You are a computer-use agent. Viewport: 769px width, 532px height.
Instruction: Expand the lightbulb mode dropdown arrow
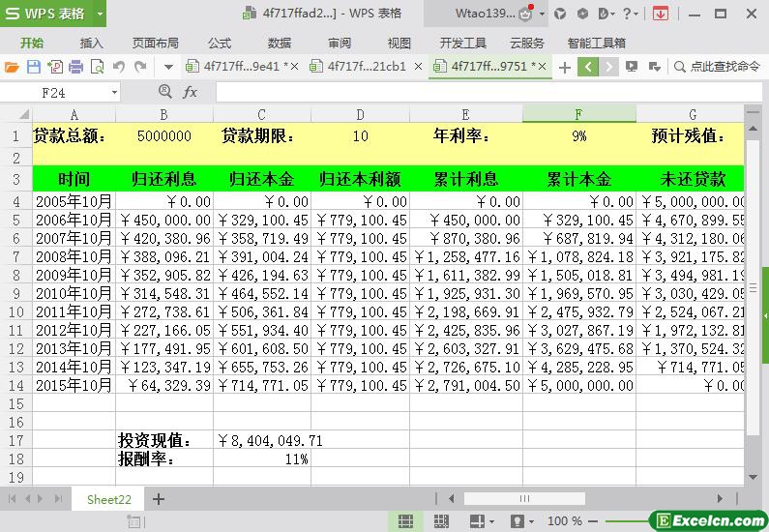tap(531, 521)
